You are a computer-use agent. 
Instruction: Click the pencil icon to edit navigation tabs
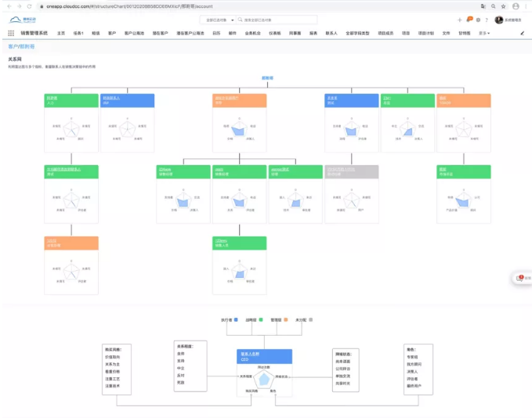pyautogui.click(x=523, y=34)
